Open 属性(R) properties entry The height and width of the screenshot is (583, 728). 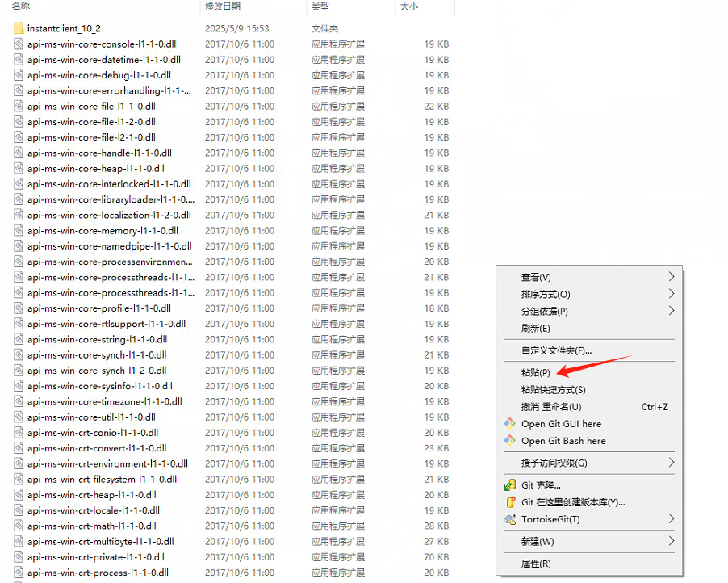[x=536, y=564]
